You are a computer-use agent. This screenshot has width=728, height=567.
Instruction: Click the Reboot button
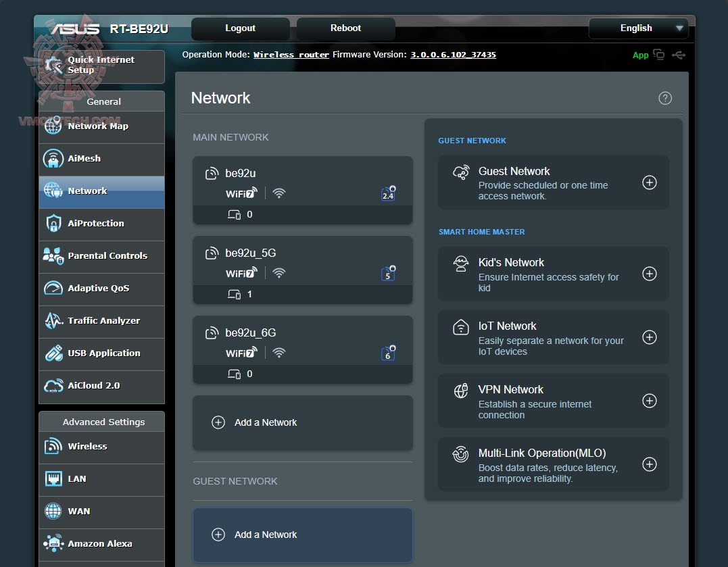pos(346,28)
